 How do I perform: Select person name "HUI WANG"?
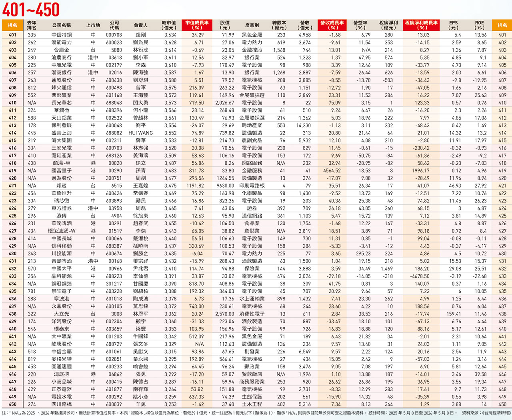coord(141,133)
